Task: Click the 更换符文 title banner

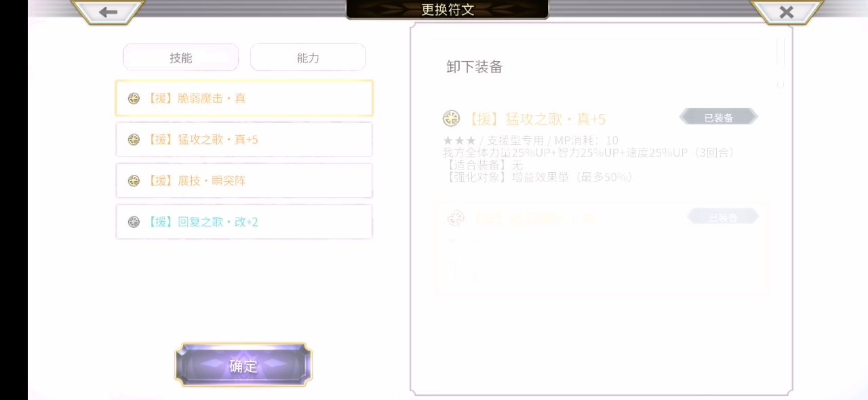Action: (x=448, y=9)
